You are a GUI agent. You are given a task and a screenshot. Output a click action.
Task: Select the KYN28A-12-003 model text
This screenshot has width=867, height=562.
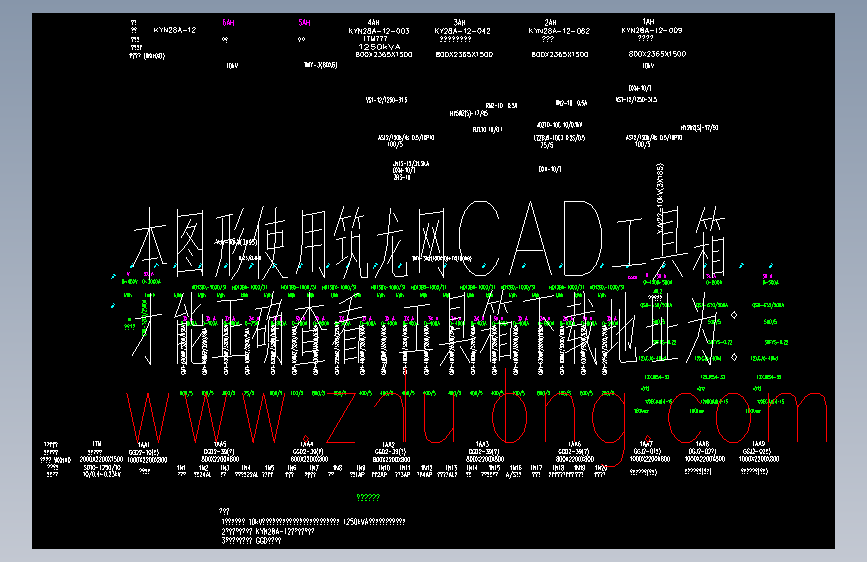(x=379, y=31)
